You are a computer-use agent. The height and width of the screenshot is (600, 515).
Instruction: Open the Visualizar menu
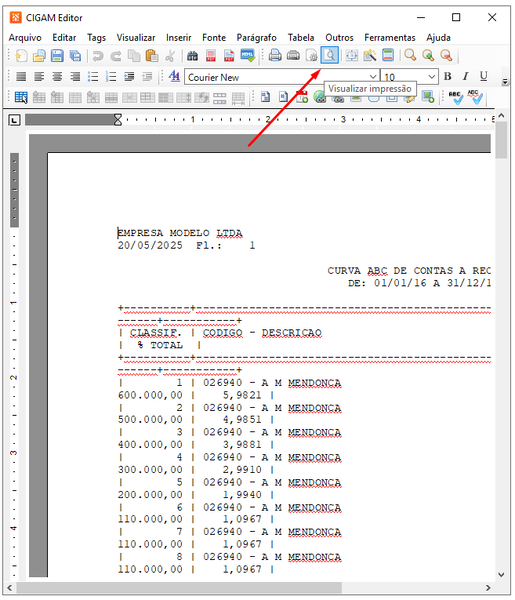click(136, 38)
